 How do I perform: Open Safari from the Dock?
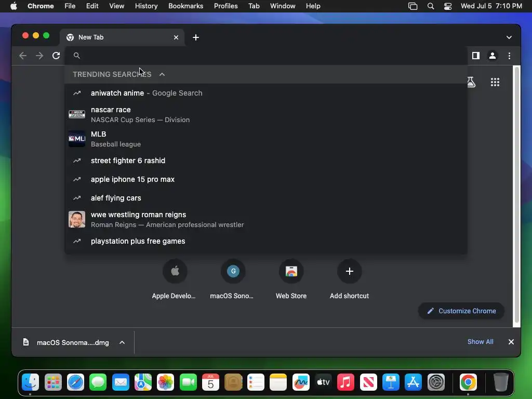pos(75,382)
